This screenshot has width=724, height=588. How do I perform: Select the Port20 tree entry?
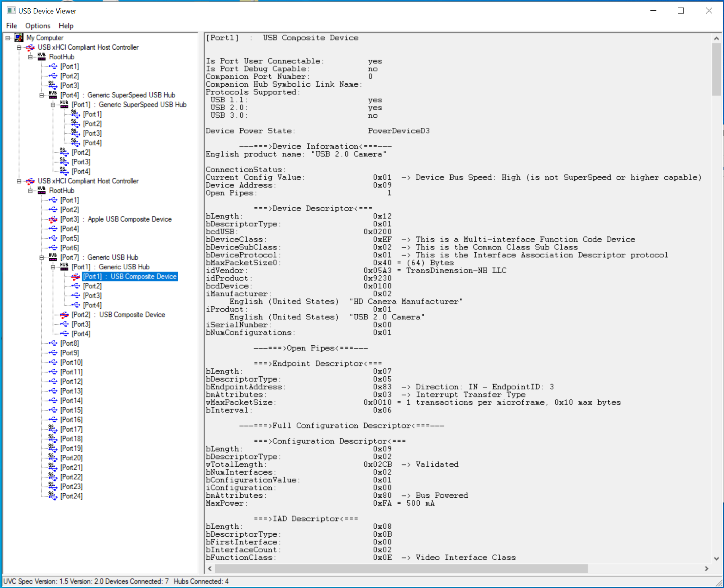pos(71,458)
